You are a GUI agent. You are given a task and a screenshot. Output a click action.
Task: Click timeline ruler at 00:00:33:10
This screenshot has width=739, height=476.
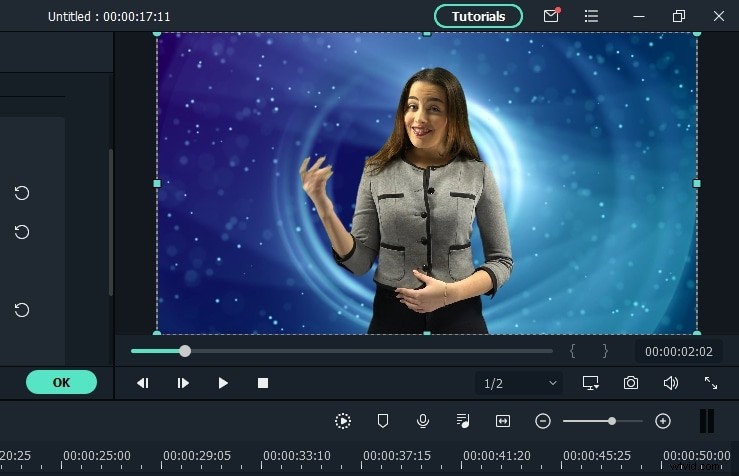297,456
